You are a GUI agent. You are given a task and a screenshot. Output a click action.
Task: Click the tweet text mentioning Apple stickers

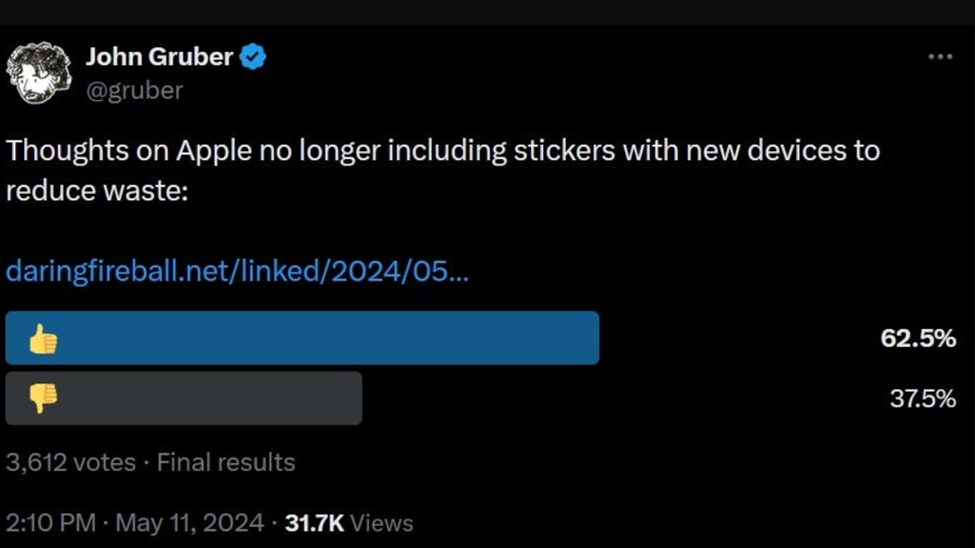click(442, 151)
